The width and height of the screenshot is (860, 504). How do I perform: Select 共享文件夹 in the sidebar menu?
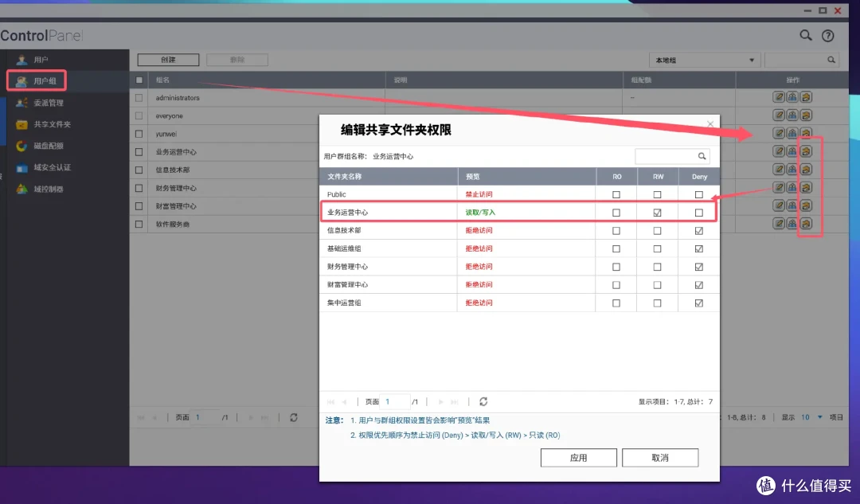coord(52,124)
